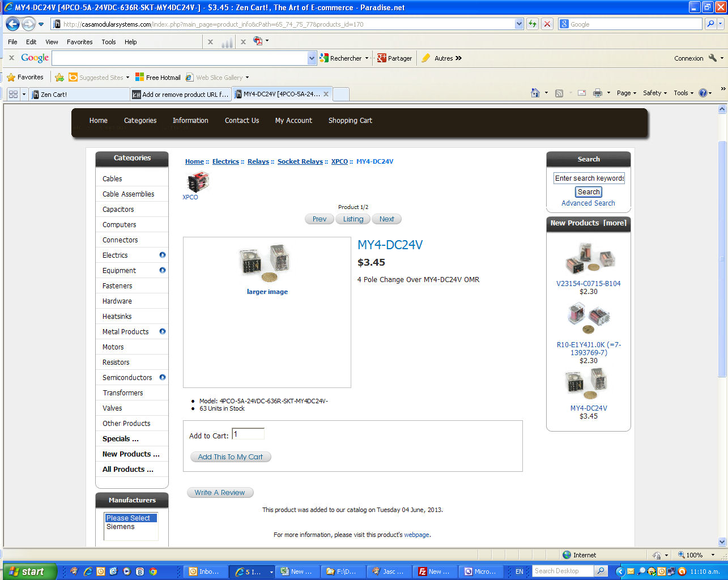This screenshot has height=580, width=728.
Task: Open the View menu
Action: (52, 42)
